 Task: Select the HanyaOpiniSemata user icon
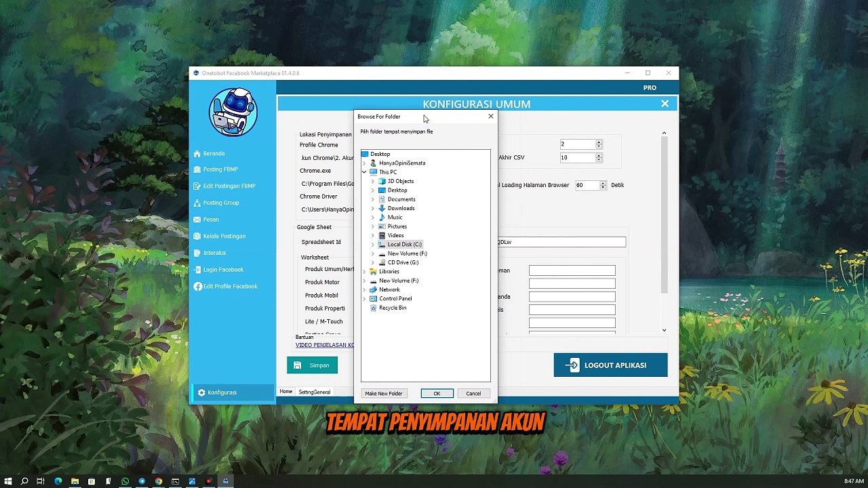(x=373, y=163)
